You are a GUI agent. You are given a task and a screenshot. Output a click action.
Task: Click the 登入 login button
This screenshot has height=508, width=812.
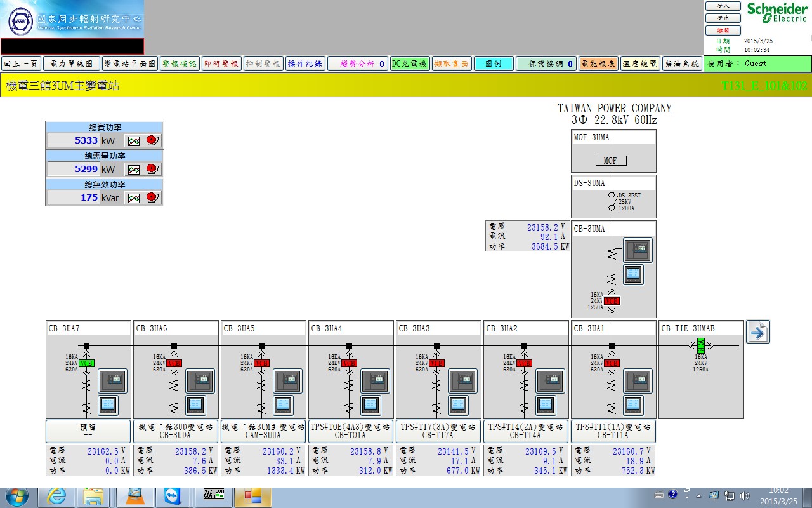click(x=723, y=6)
